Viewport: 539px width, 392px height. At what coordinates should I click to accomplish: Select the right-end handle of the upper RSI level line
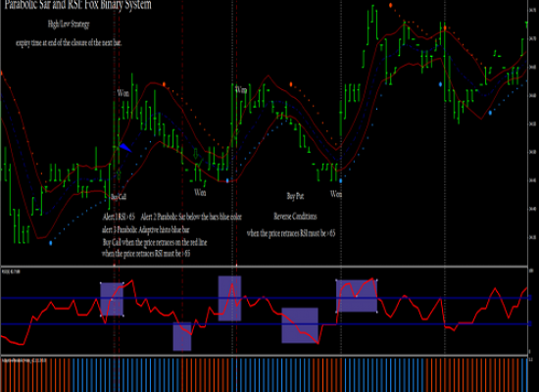click(x=530, y=298)
